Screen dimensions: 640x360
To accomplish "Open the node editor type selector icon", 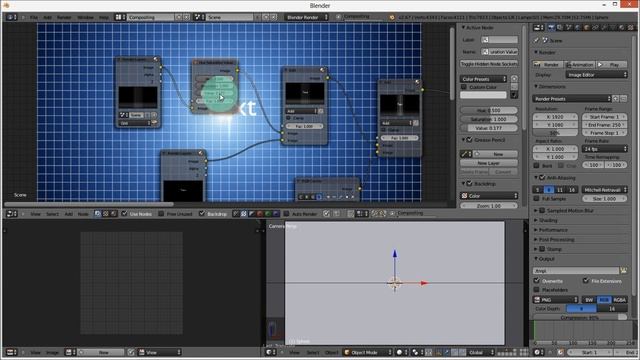I will click(x=11, y=213).
